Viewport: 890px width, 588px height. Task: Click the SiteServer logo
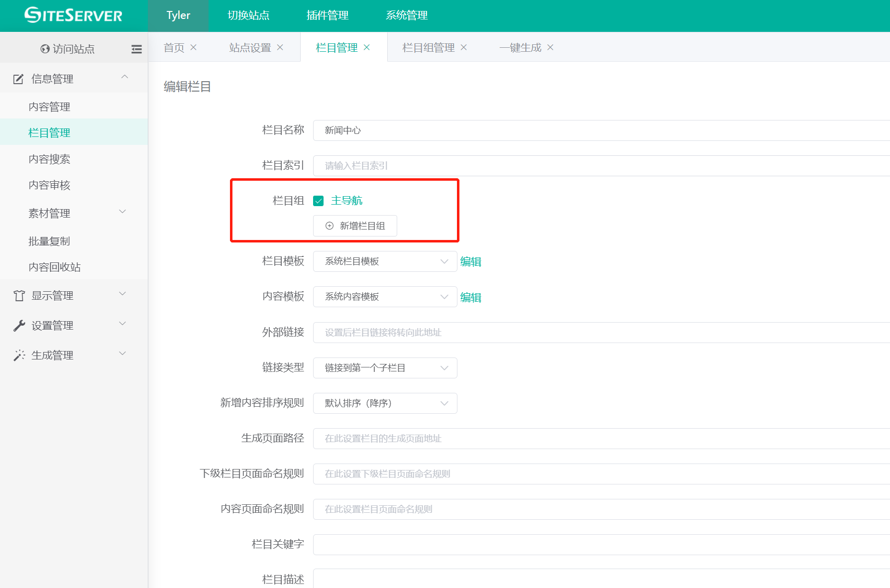[73, 15]
